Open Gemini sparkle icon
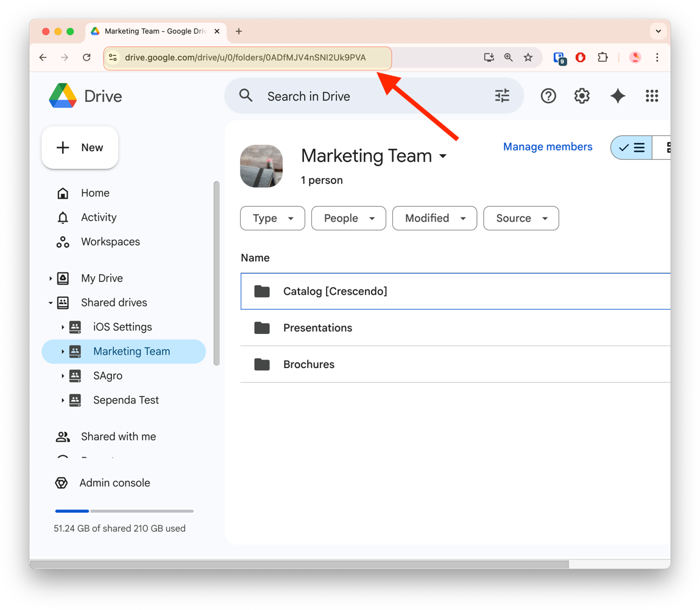700x610 pixels. 618,96
